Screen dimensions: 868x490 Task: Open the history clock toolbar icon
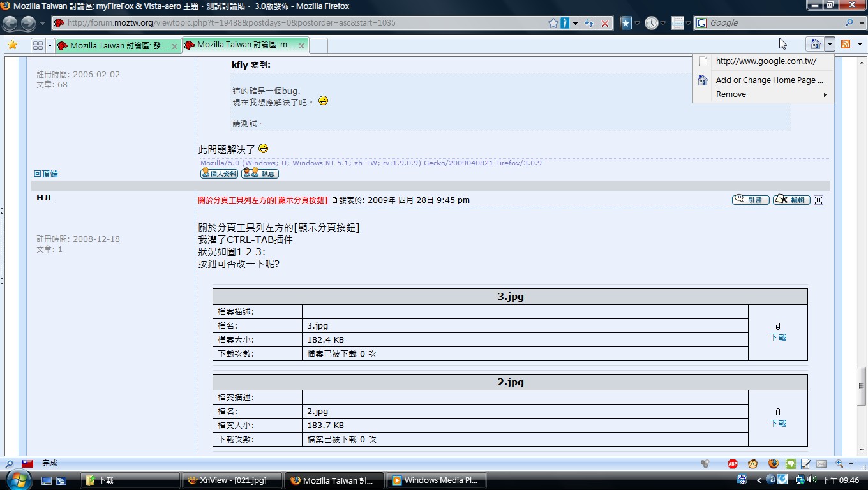[x=651, y=23]
